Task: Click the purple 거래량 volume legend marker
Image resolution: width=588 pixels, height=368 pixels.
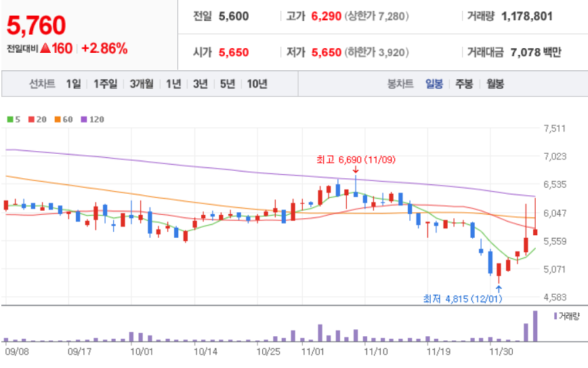Action: click(x=555, y=316)
